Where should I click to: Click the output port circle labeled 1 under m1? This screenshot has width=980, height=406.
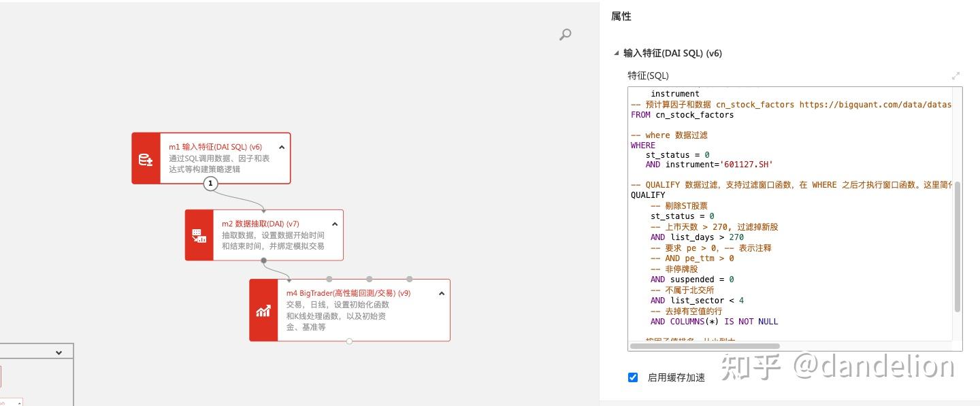(x=210, y=183)
